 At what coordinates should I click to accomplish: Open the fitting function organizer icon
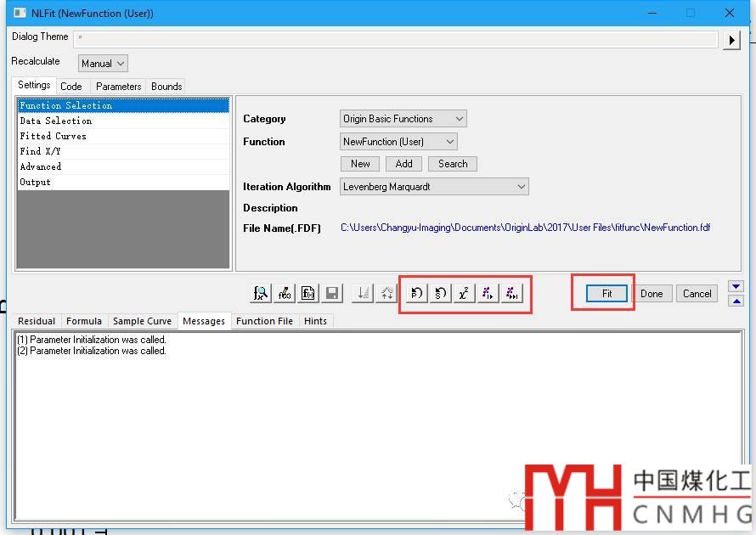click(262, 294)
